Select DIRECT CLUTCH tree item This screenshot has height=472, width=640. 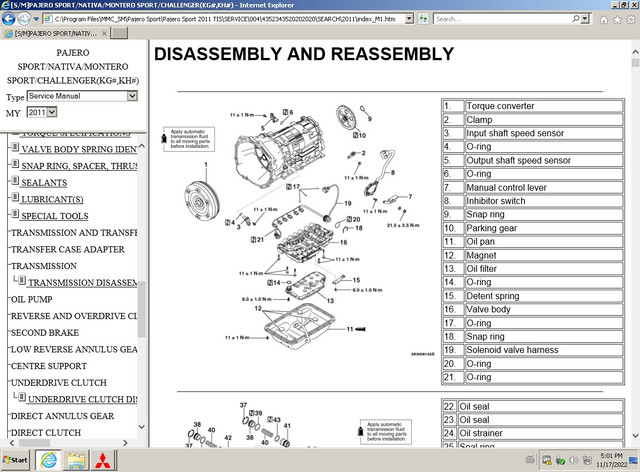pos(46,433)
